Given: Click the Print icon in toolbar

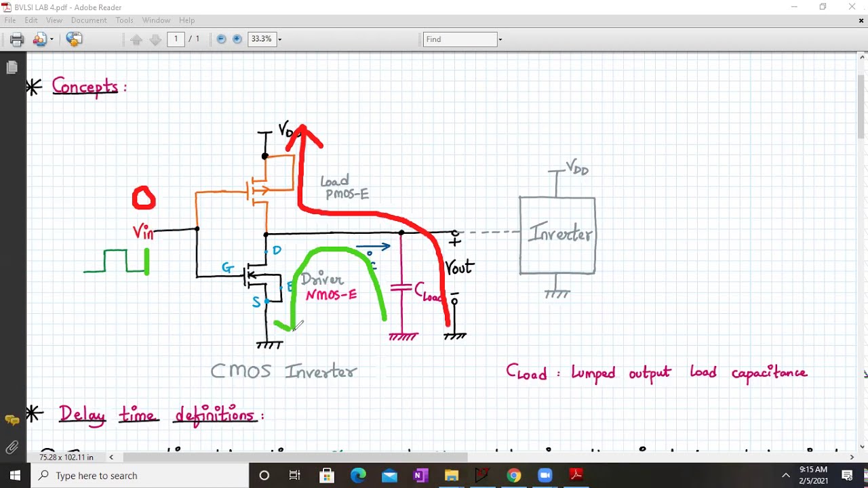Looking at the screenshot, I should (17, 39).
